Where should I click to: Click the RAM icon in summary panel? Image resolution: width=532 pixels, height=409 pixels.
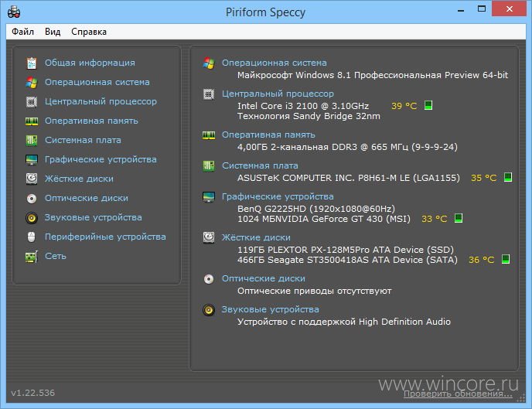(x=209, y=135)
